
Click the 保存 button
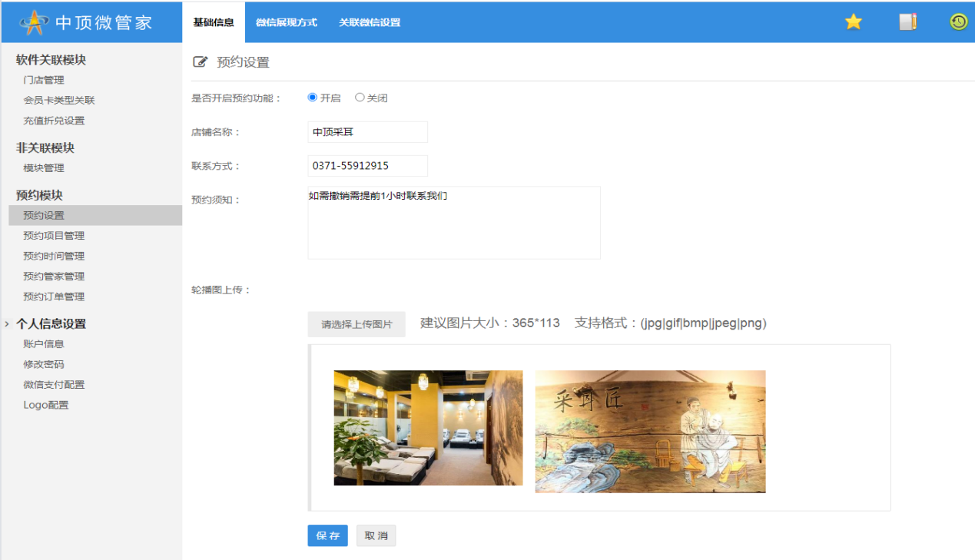[x=327, y=536]
